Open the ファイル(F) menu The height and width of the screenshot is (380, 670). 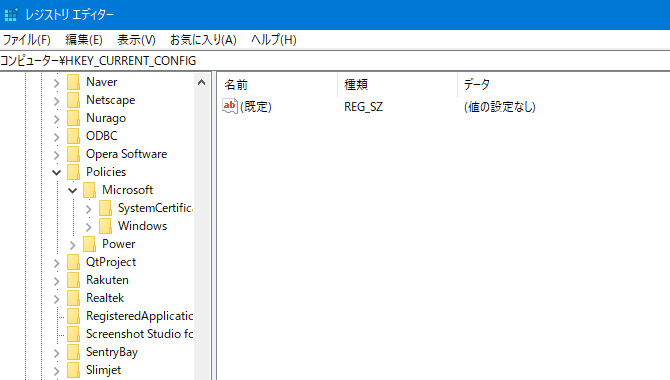click(x=26, y=40)
